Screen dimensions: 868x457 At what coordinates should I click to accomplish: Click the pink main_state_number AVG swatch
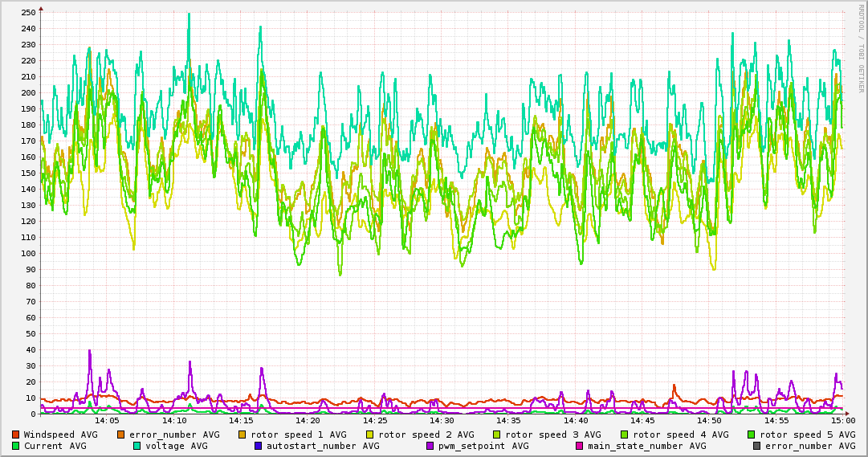(x=580, y=446)
